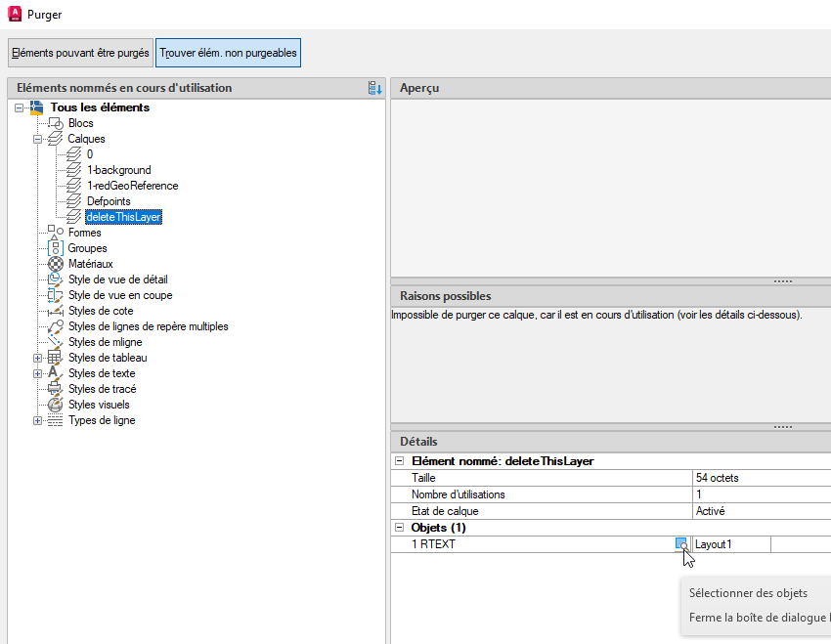Click the Styles de tracé plotter icon
Screen dimensions: 831x644
pyautogui.click(x=54, y=389)
